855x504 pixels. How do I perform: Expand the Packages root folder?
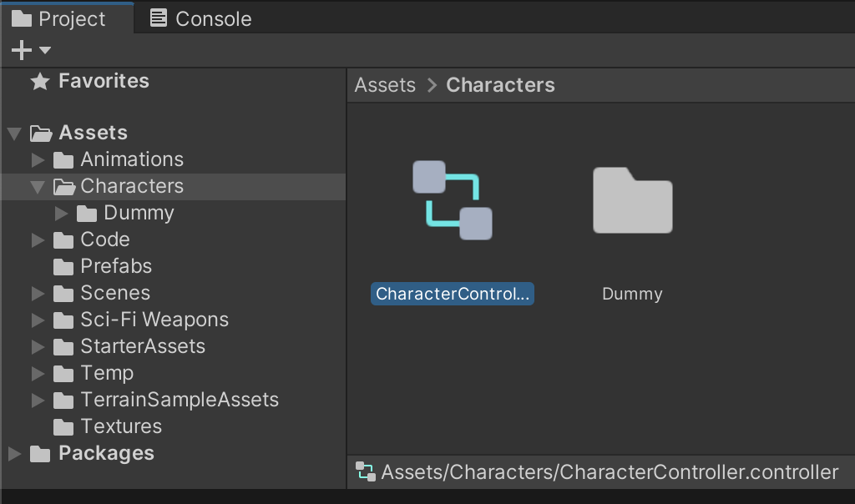tap(14, 454)
